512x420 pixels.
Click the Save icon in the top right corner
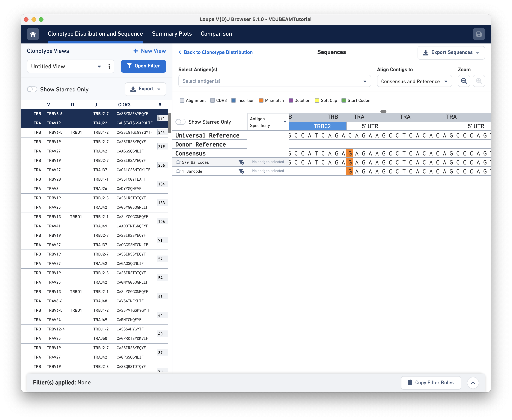479,34
